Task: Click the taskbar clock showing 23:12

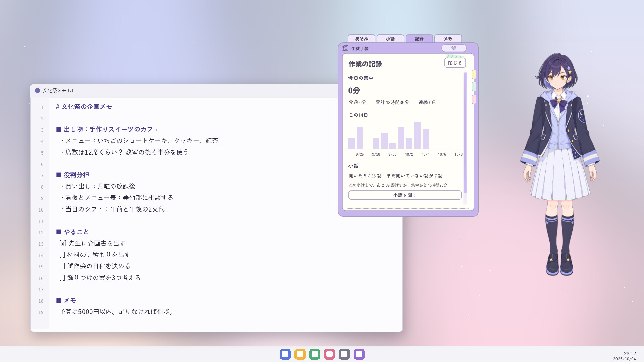Action: click(x=630, y=353)
